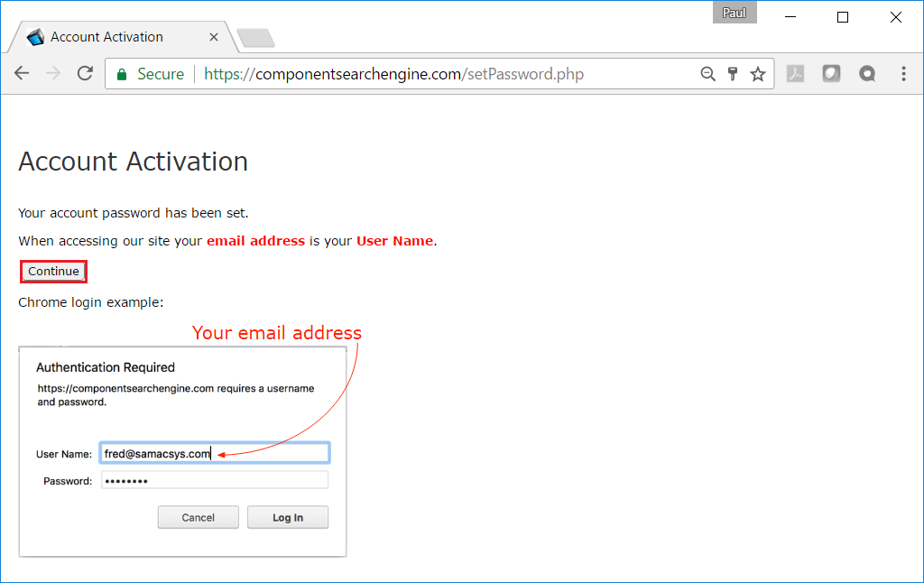Click the User Name field in example
This screenshot has height=583, width=924.
214,453
